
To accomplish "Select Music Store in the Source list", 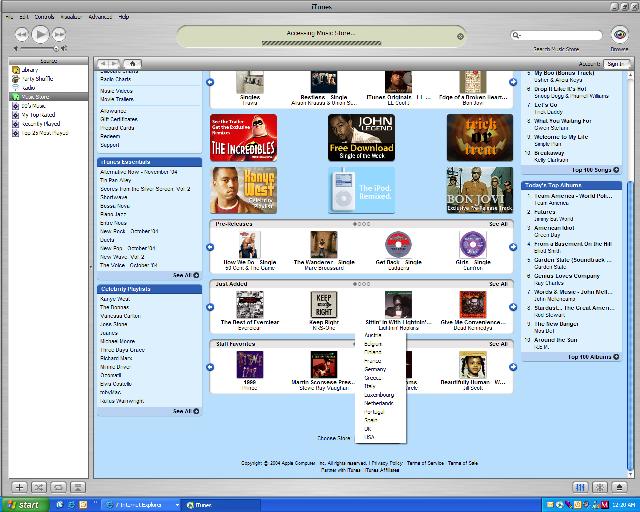I will 48,97.
